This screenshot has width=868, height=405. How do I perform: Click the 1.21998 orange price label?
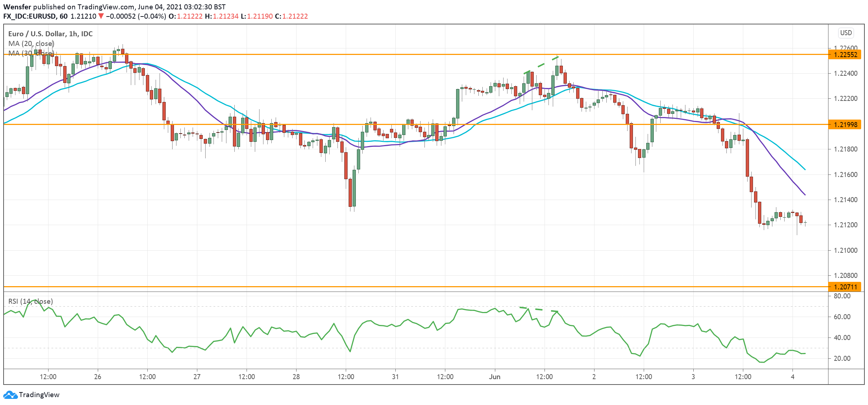[x=845, y=125]
